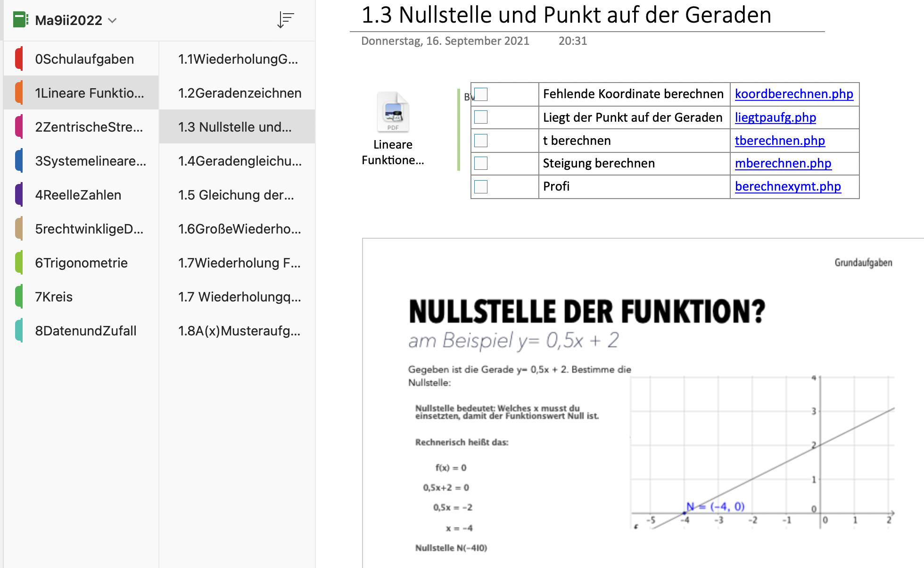The image size is (924, 568).
Task: Select the 1.2Geradenzeichnen page
Action: point(239,93)
